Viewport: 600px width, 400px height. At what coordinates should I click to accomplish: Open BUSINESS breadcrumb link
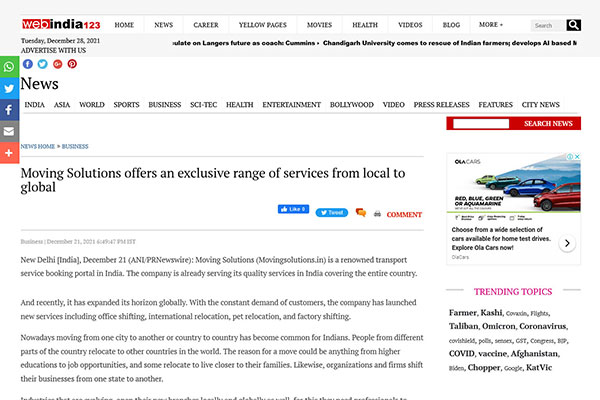point(75,146)
